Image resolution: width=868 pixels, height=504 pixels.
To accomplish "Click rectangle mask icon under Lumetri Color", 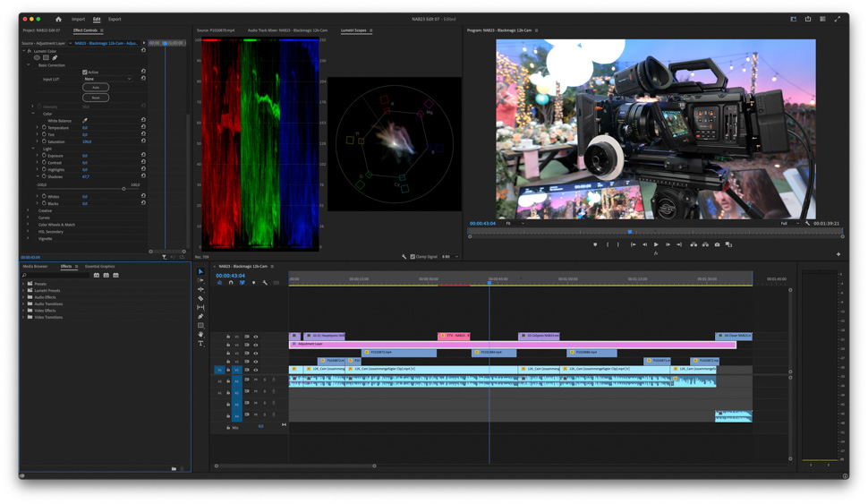I will (46, 57).
